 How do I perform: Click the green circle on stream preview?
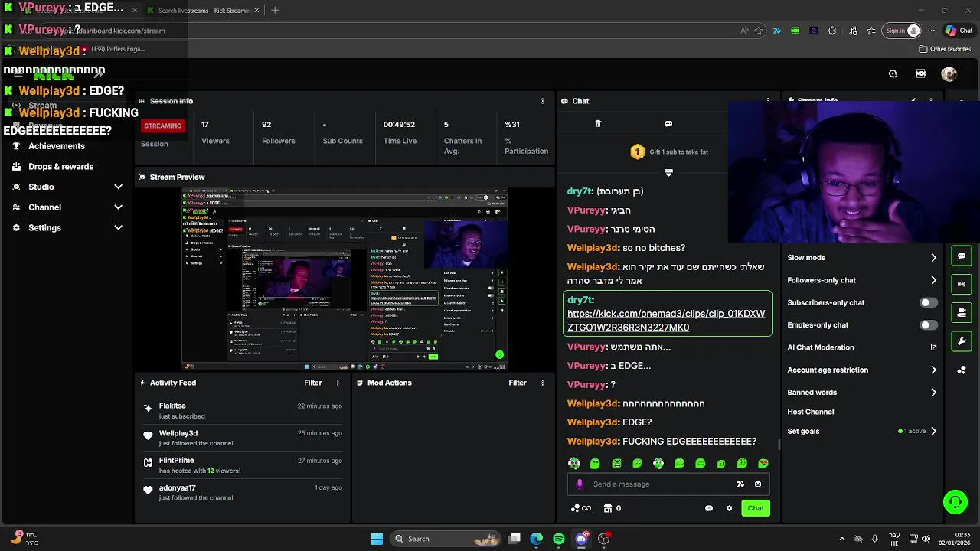(499, 354)
